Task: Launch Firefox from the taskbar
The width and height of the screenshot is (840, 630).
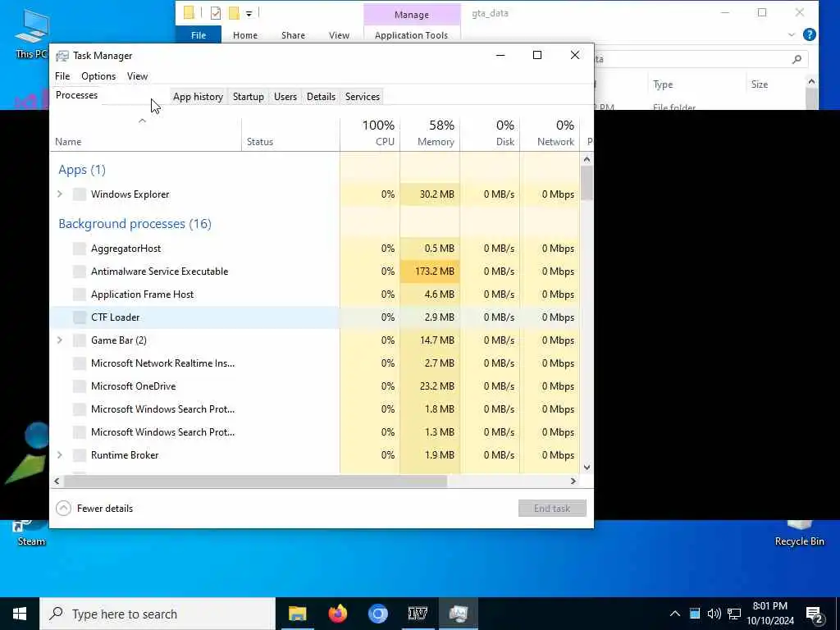Action: coord(337,614)
